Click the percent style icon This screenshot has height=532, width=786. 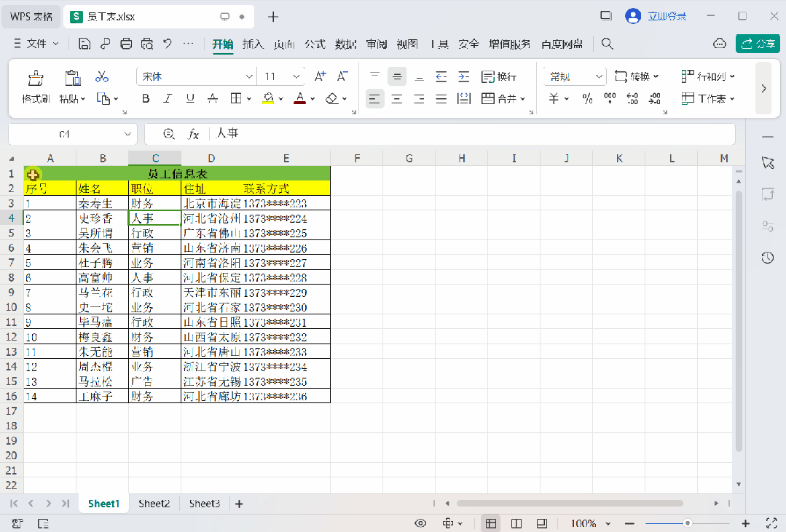click(x=587, y=99)
